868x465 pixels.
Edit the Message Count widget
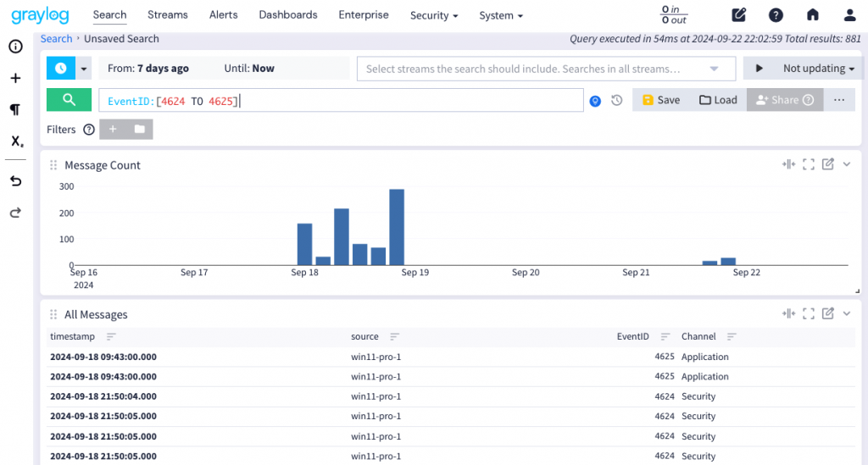coord(827,163)
